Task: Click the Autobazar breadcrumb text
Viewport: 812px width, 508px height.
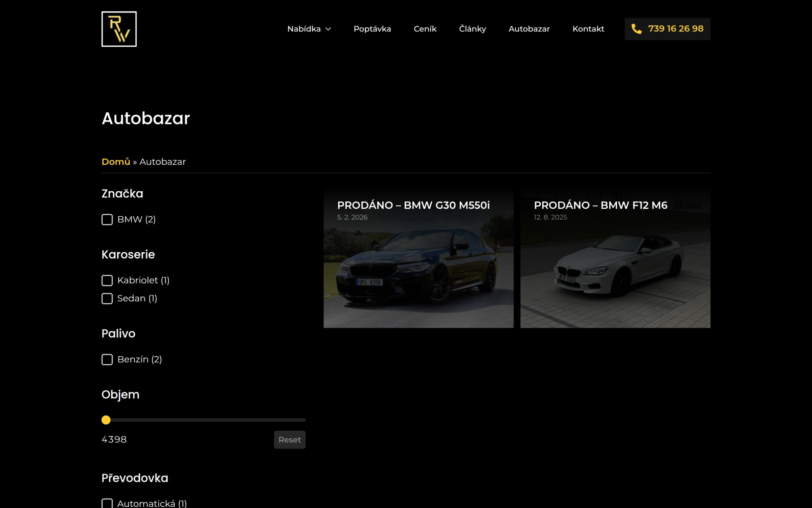Action: (x=162, y=162)
